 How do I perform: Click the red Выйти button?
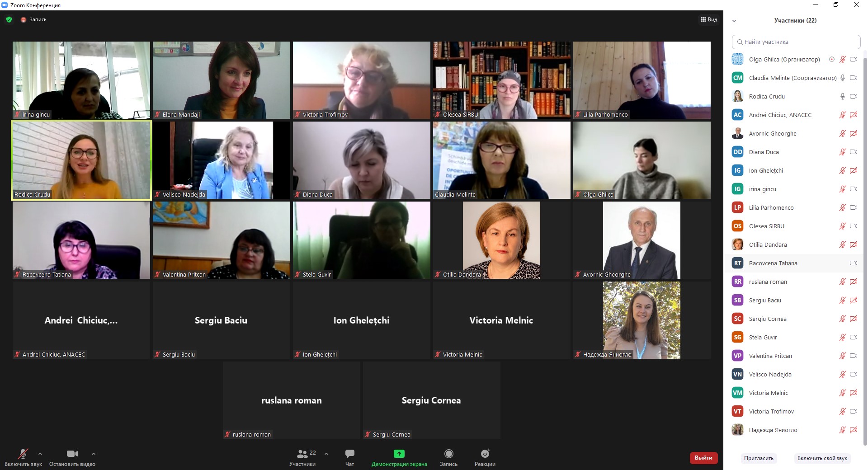pyautogui.click(x=703, y=458)
